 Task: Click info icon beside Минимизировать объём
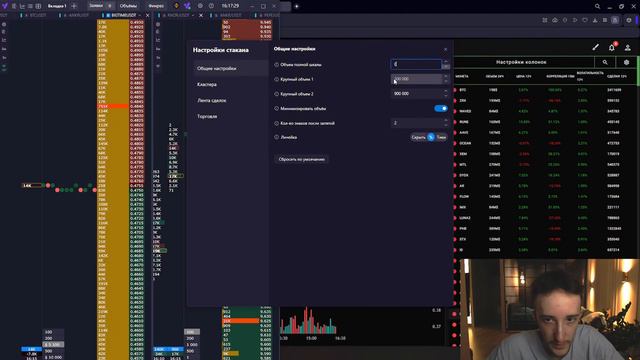coord(276,109)
